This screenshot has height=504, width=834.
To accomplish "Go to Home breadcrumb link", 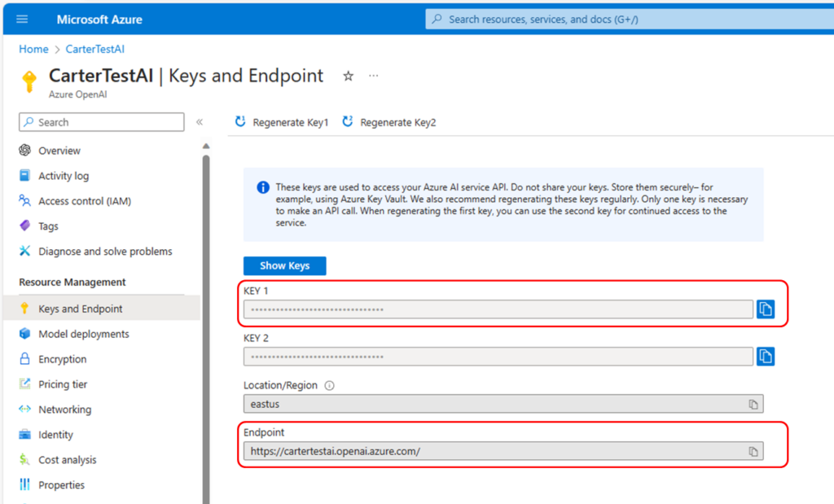I will pos(33,49).
